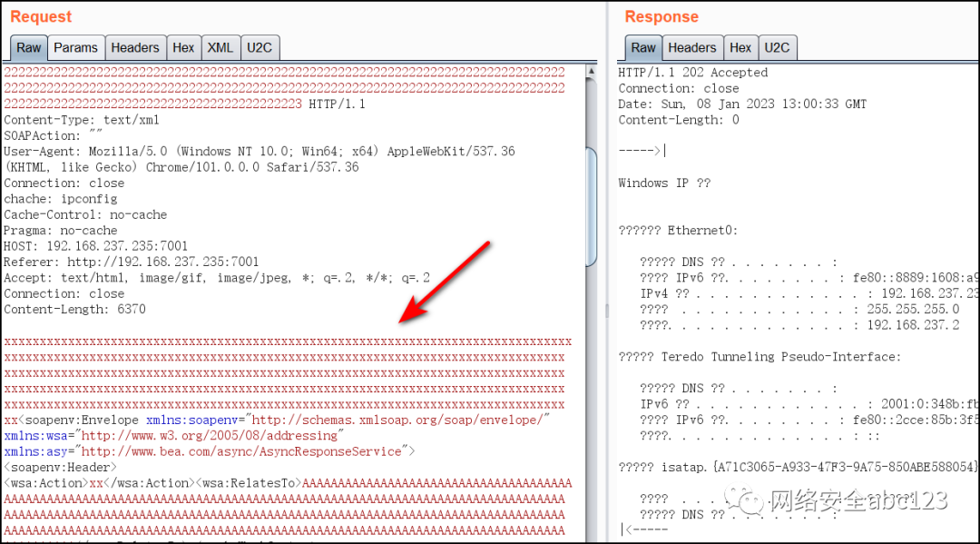Select the Response Raw tab
Viewport: 980px width, 544px height.
(x=643, y=48)
